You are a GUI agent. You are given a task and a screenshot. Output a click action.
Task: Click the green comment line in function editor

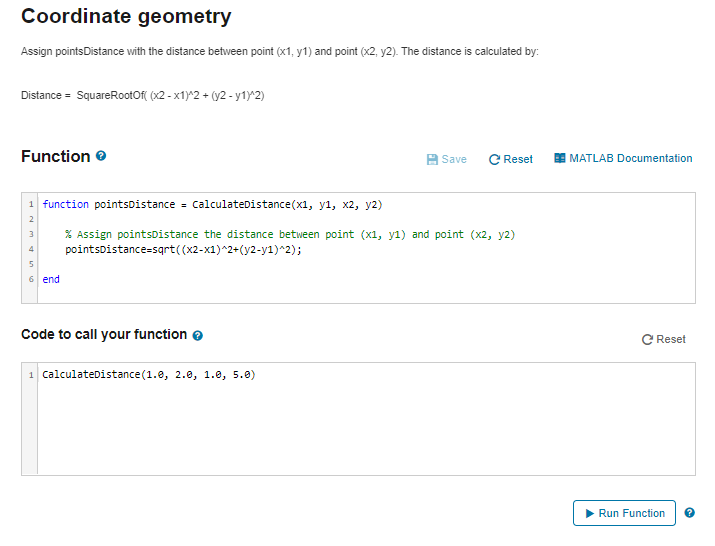pyautogui.click(x=290, y=234)
